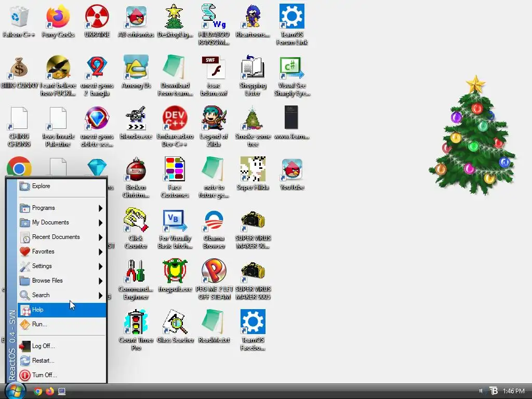Expand Browse Files submenu arrow

point(100,281)
